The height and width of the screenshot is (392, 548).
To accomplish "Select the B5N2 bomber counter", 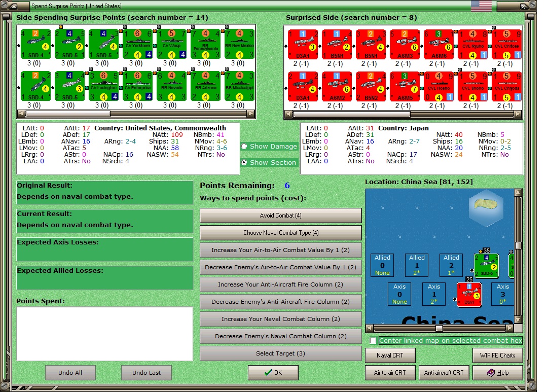I will [371, 86].
